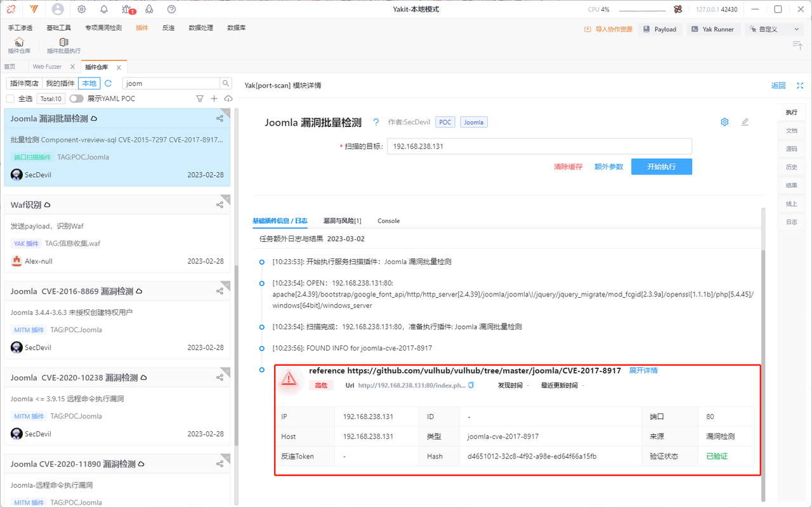812x508 pixels.
Task: Open 插件批量执行 from the ribbon
Action: [63, 46]
